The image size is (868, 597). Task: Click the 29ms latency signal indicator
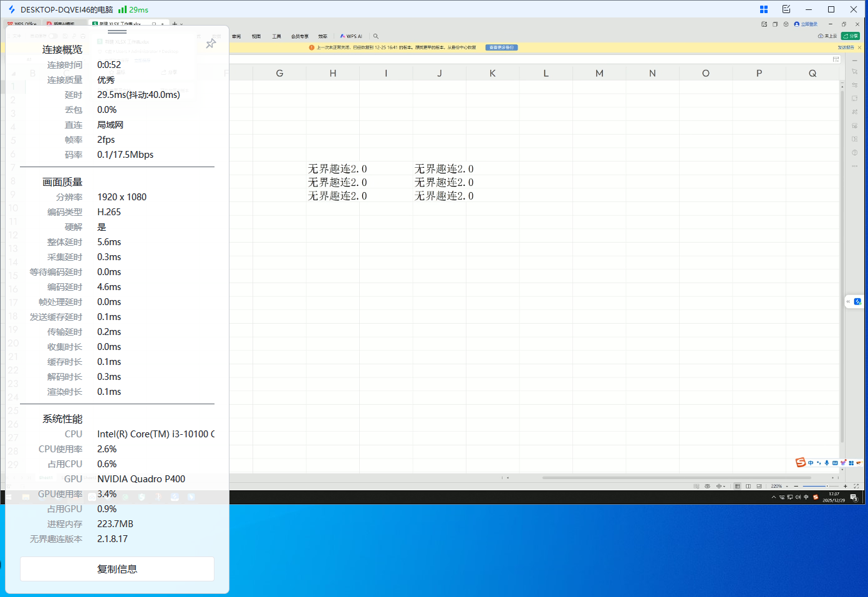pos(133,9)
